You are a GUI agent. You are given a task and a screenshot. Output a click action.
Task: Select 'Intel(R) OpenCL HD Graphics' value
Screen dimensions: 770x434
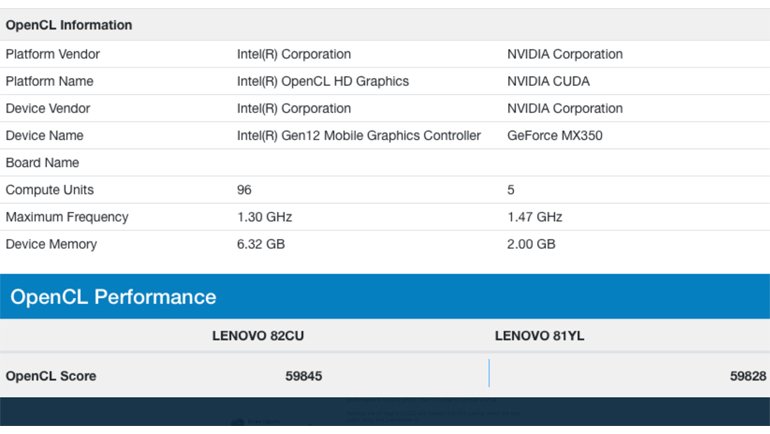pyautogui.click(x=323, y=81)
